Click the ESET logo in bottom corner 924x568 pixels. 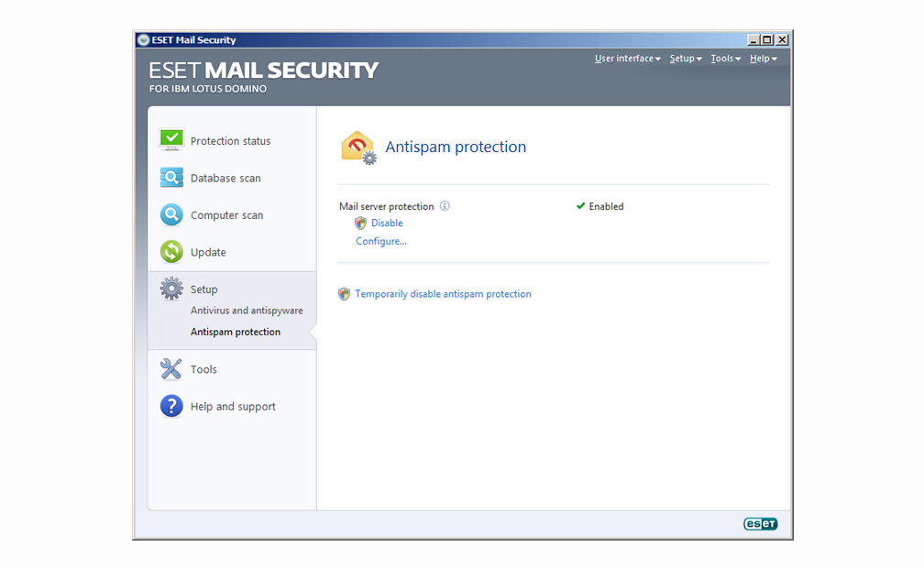click(760, 524)
